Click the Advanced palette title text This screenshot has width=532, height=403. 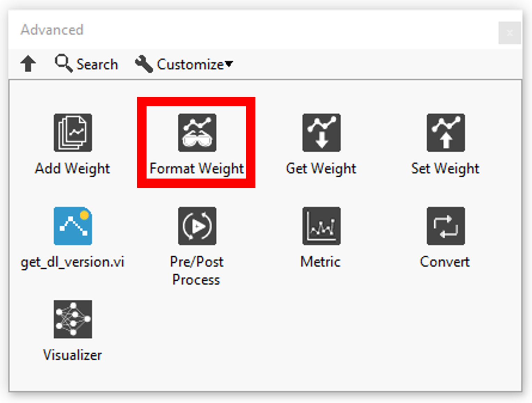[x=52, y=30]
